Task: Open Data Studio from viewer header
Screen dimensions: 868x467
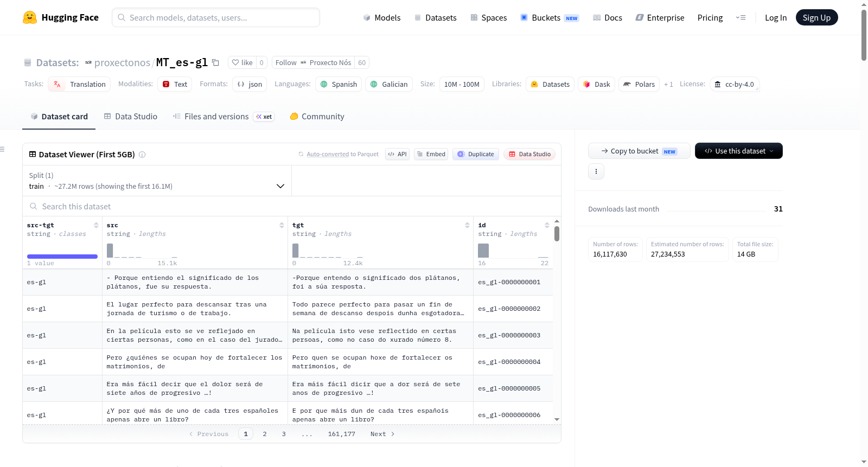Action: 529,154
